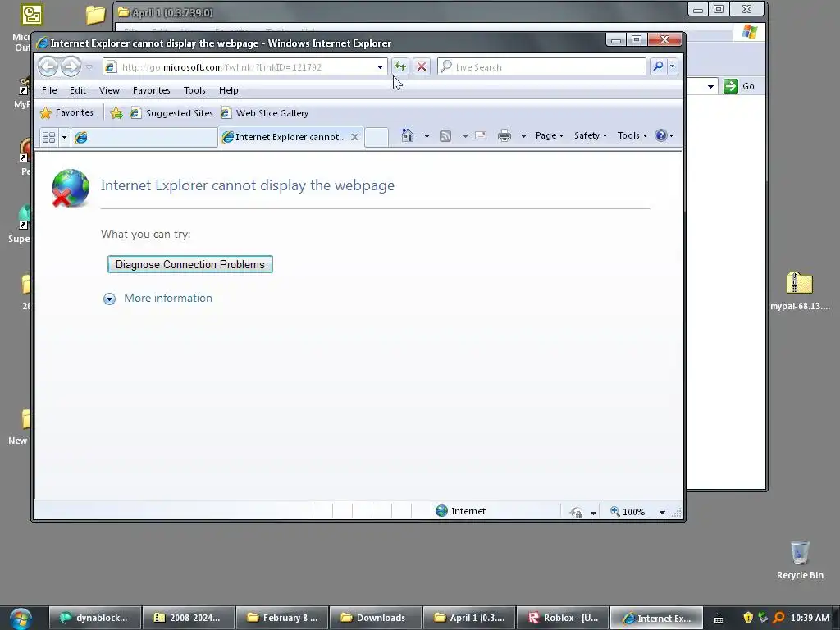Viewport: 840px width, 630px height.
Task: Open a new tab button
Action: point(377,137)
